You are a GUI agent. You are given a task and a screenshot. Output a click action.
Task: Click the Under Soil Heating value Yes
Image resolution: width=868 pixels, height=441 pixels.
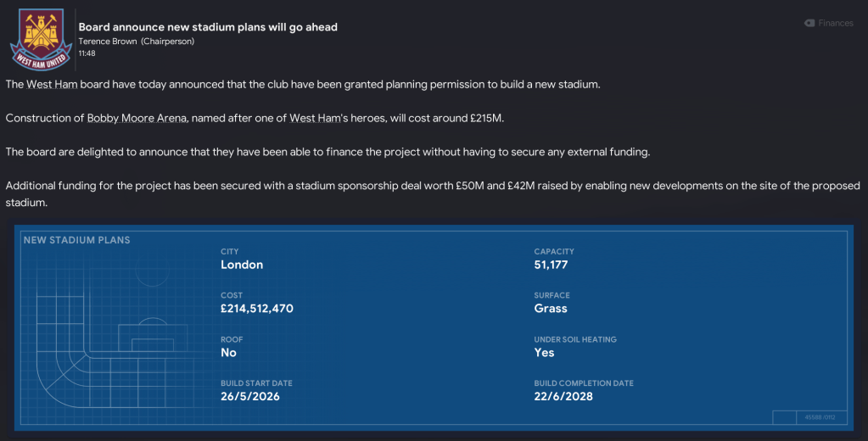click(544, 353)
